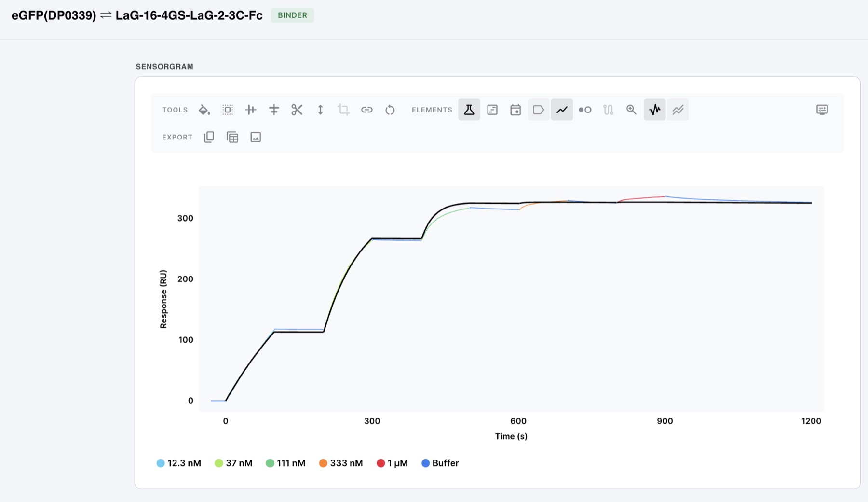Click the 12.3 nM legend swatch
Screen dimensions: 868x502
pyautogui.click(x=161, y=463)
